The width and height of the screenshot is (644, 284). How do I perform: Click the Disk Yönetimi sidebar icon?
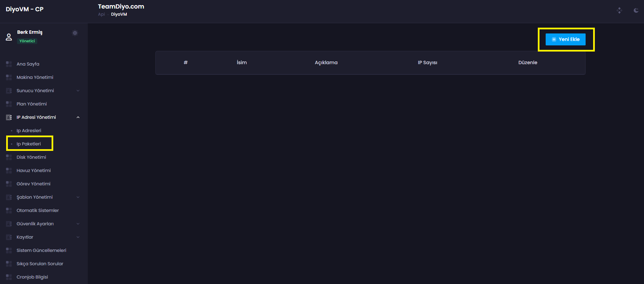9,157
